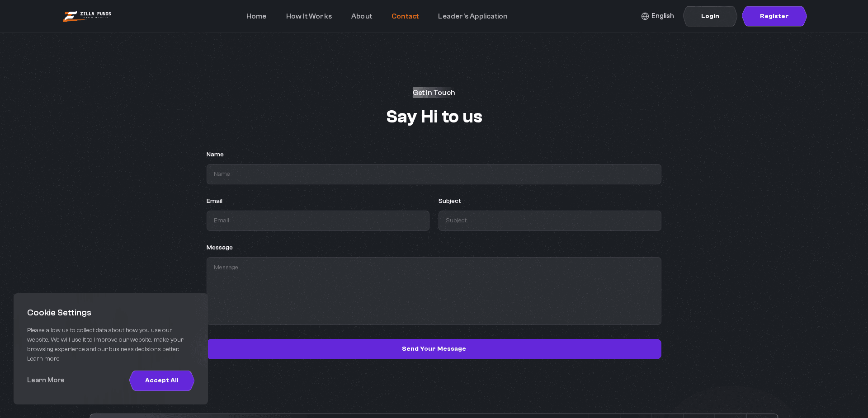Screen dimensions: 868x418
Task: Go to the About page
Action: tap(361, 16)
